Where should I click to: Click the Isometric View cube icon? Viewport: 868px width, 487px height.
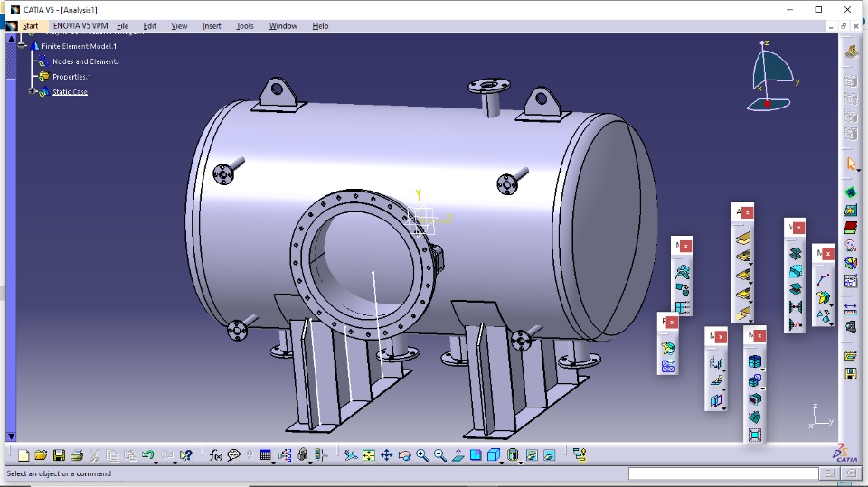pyautogui.click(x=494, y=454)
